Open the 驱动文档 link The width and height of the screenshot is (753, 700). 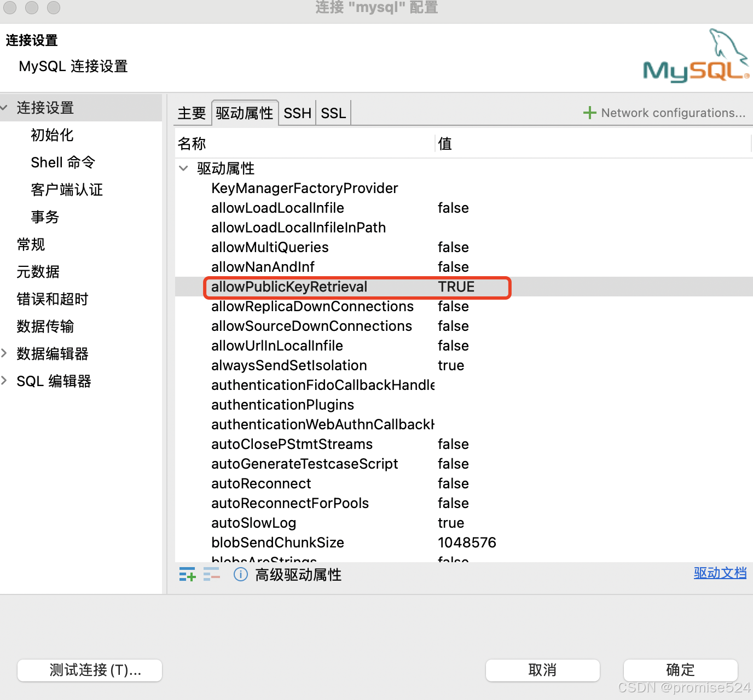point(720,573)
